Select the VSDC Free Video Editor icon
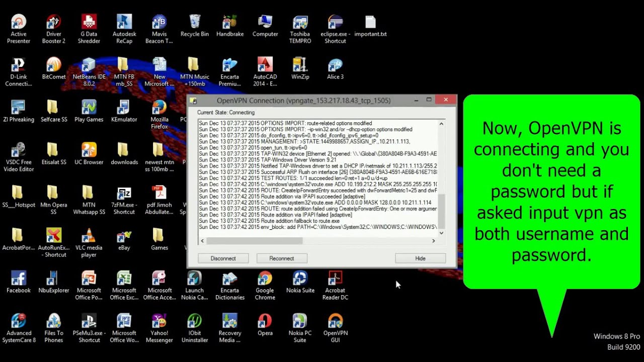Screen dimensions: 644x362 pos(19,157)
